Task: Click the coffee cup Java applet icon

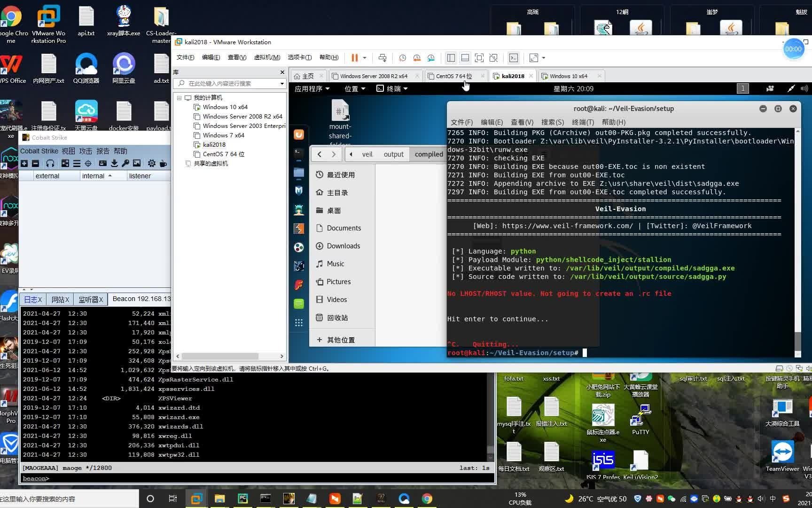Action: (163, 163)
